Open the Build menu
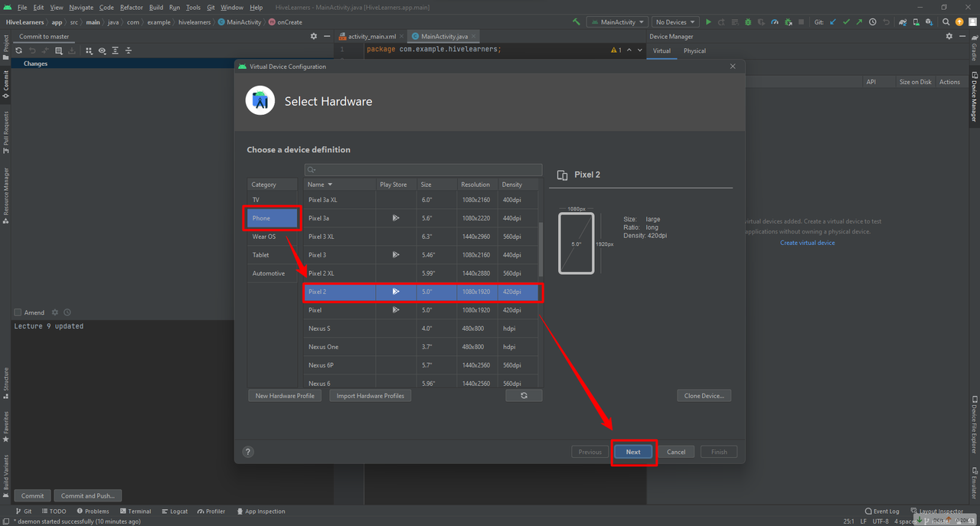 tap(156, 7)
